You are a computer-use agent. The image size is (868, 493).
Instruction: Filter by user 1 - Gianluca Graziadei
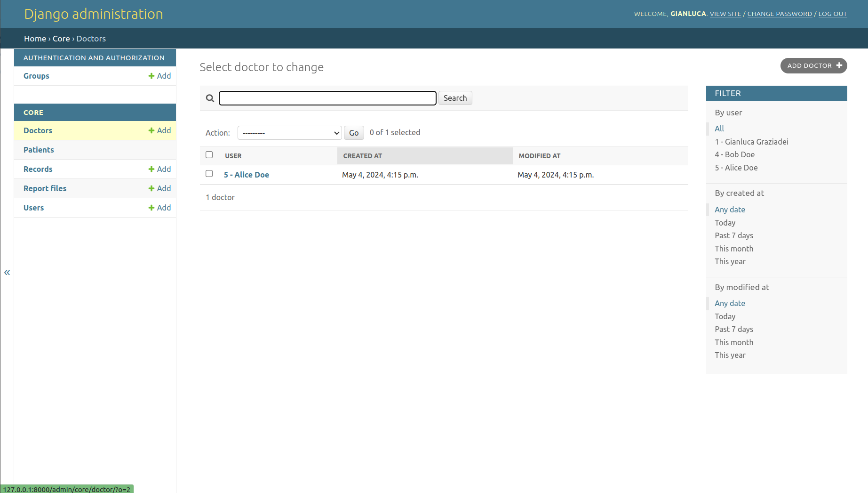pyautogui.click(x=751, y=142)
